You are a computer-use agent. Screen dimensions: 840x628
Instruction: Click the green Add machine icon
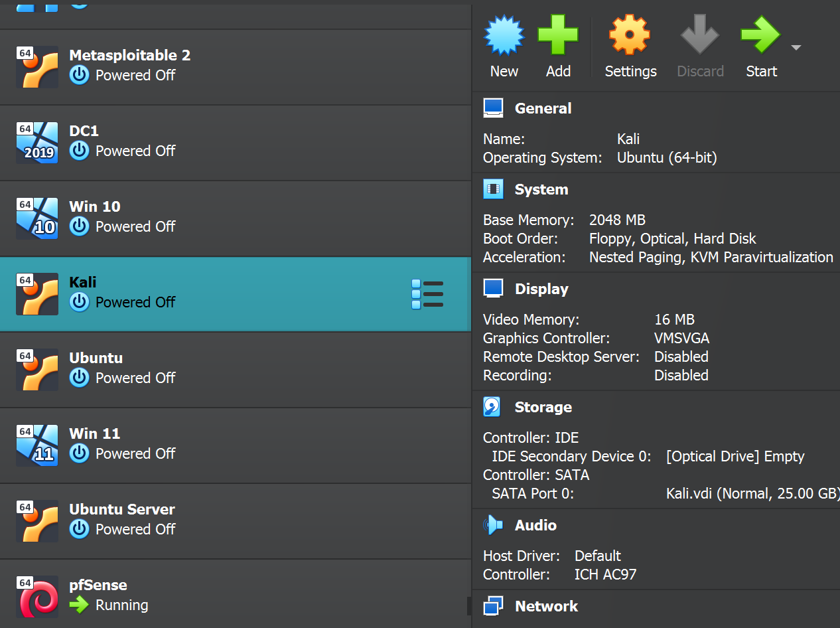558,36
